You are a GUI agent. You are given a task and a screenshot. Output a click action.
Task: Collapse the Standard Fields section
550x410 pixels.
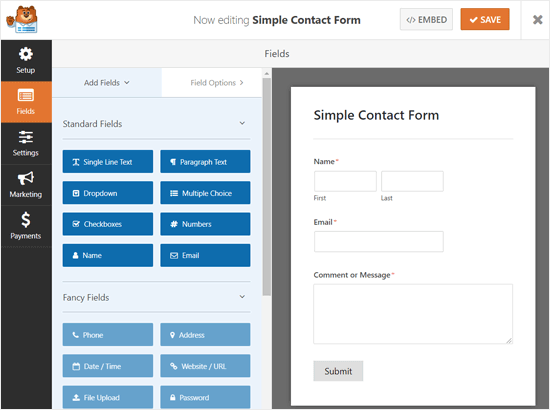tap(242, 123)
